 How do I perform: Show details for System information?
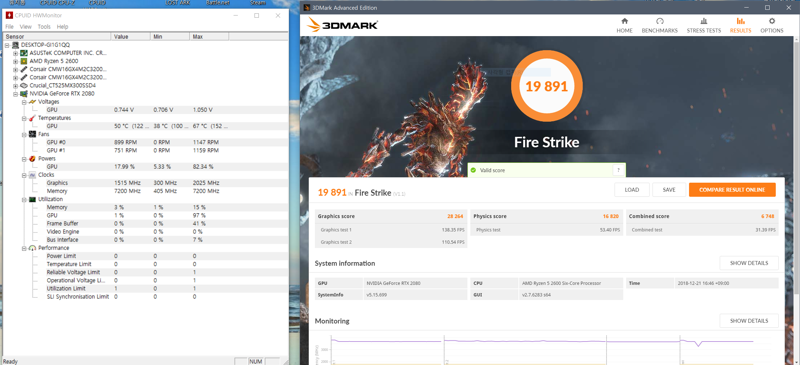[x=749, y=263]
